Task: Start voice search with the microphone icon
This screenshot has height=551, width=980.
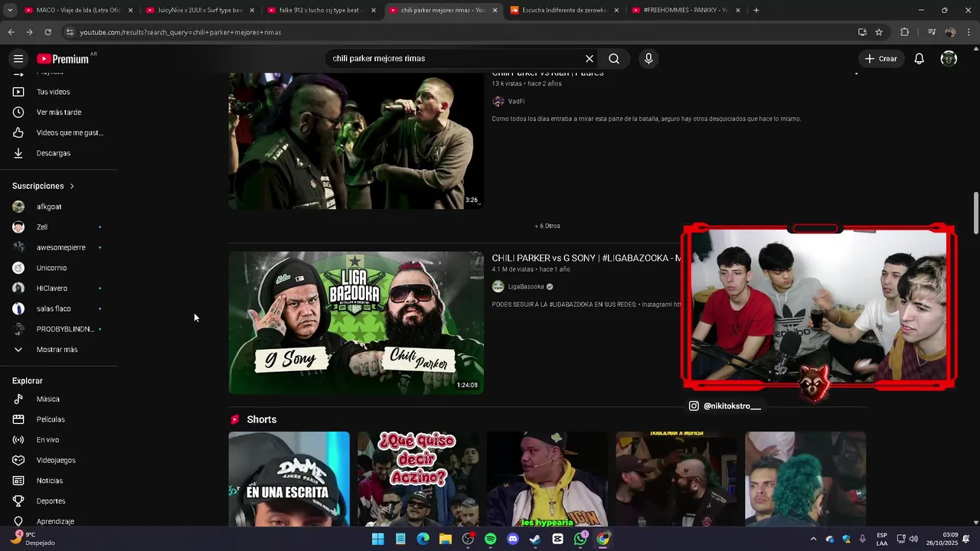Action: pyautogui.click(x=648, y=59)
